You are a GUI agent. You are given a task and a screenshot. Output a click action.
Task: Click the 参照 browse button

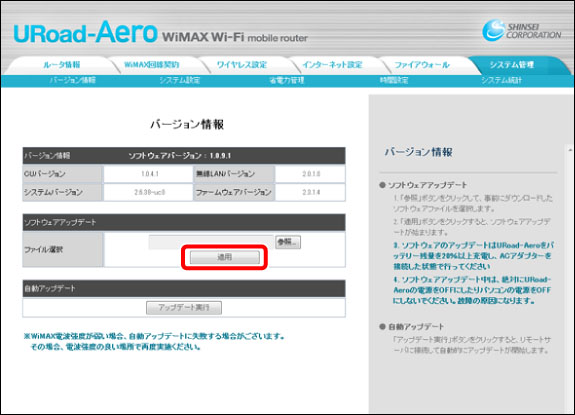[288, 242]
